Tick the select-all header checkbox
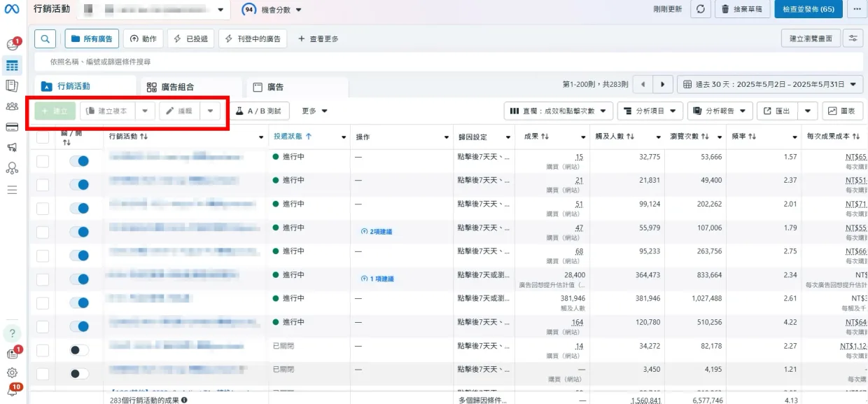The image size is (868, 404). 43,137
